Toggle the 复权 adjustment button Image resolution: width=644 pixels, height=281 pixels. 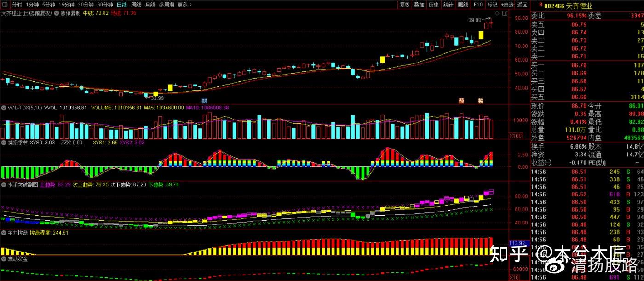point(404,5)
